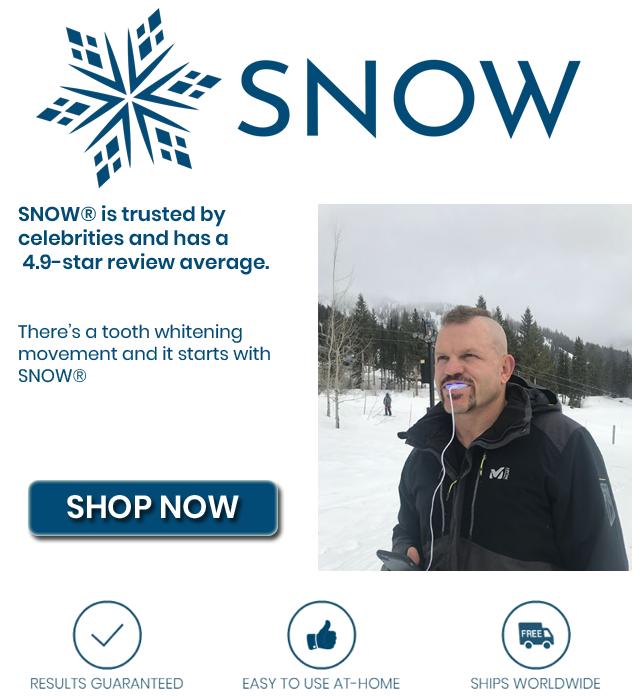
Task: Click the snowflake logo icon
Action: click(x=129, y=98)
